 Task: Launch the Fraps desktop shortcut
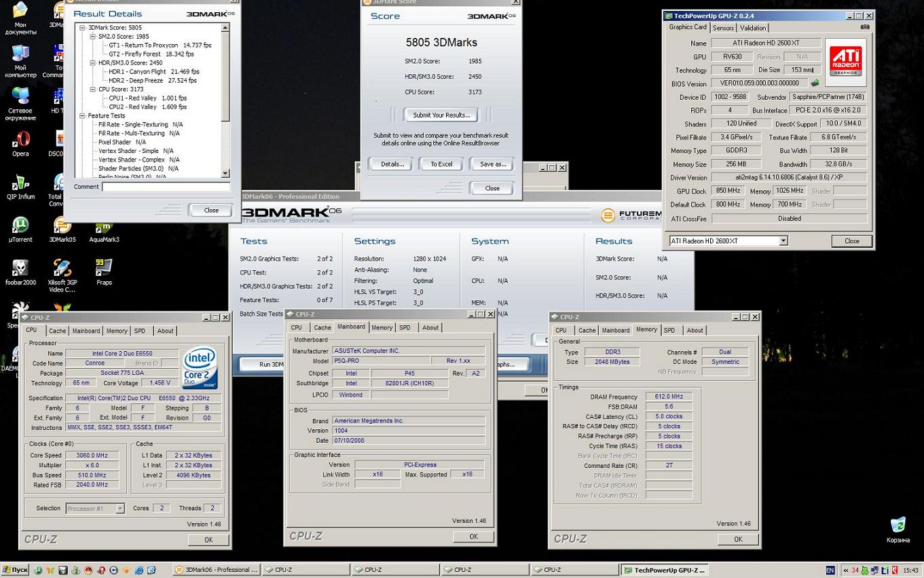point(104,273)
